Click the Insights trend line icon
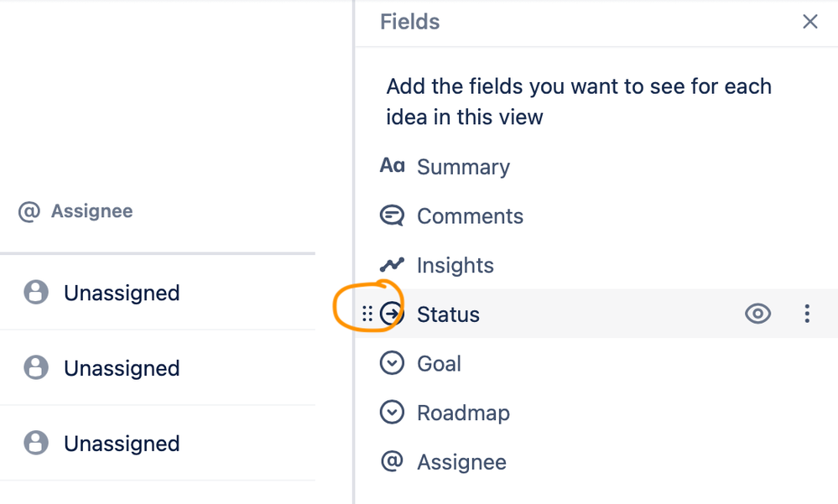The image size is (838, 504). [392, 265]
